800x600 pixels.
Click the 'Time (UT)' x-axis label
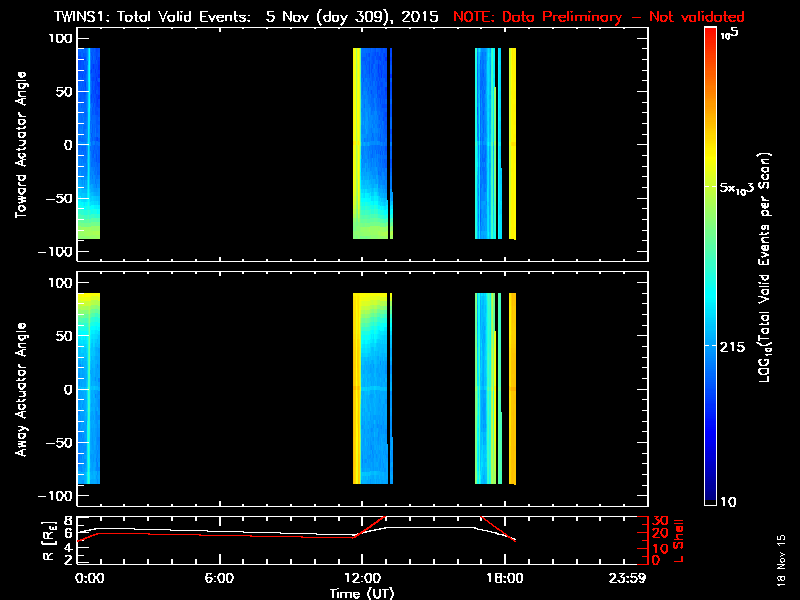pyautogui.click(x=360, y=592)
